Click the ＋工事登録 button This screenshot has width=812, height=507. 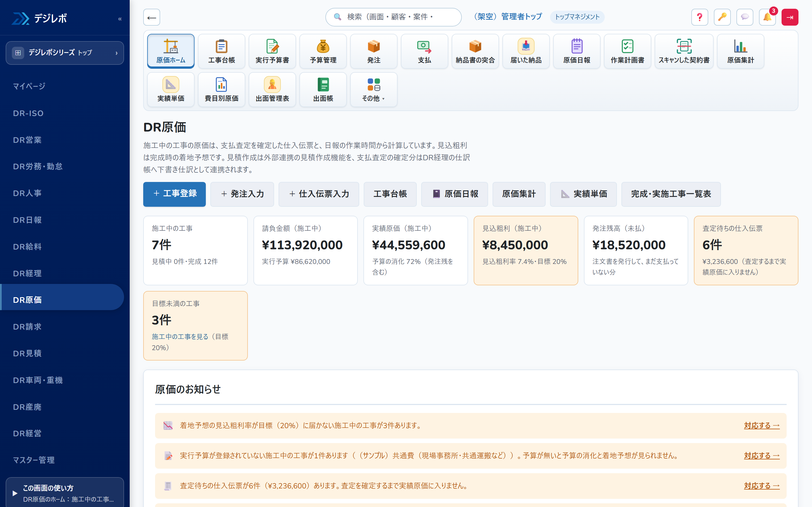pyautogui.click(x=175, y=194)
